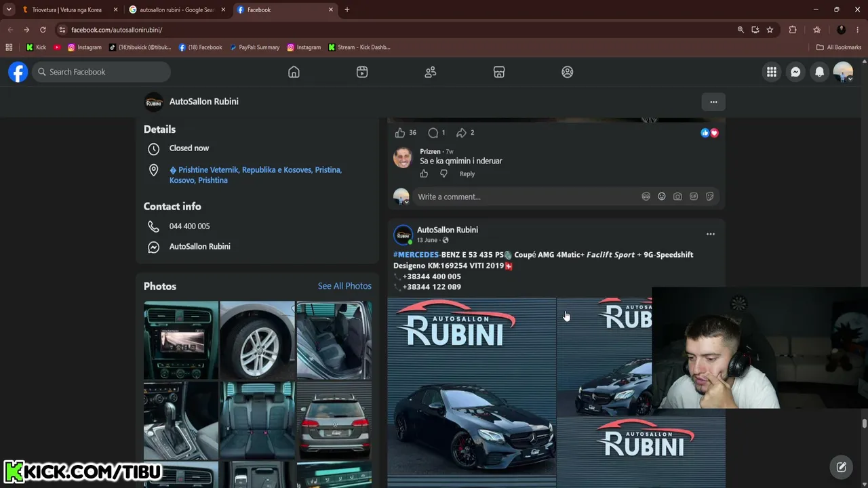Switch commenting identity via the avatar beside the comment box
The image size is (868, 488).
(401, 197)
